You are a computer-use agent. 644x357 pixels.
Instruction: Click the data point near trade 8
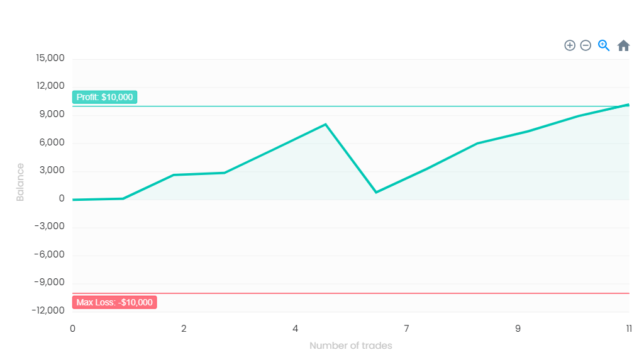(477, 144)
